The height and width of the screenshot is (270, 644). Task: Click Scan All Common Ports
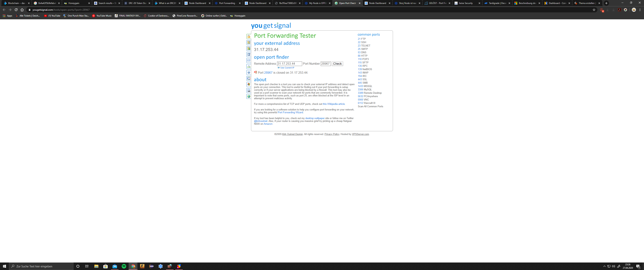tap(370, 106)
